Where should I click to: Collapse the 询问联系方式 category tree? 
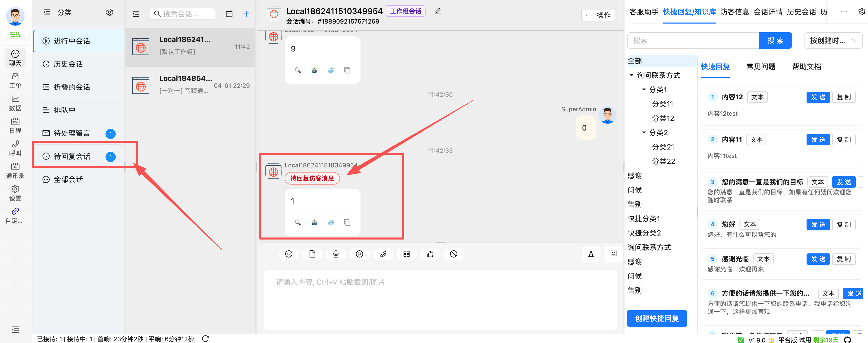pyautogui.click(x=631, y=75)
